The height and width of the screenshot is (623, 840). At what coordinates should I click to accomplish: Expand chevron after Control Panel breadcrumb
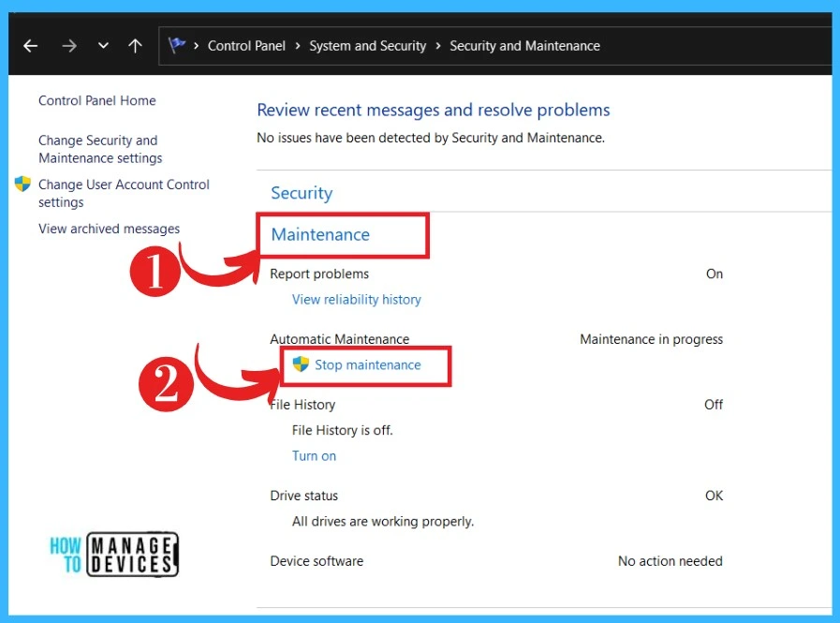click(x=297, y=46)
